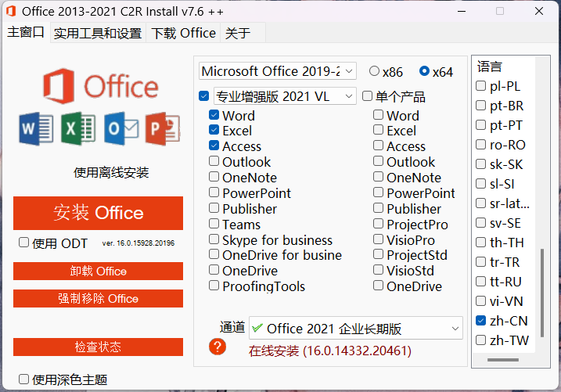Click the Outlook icon in the logo

(121, 128)
